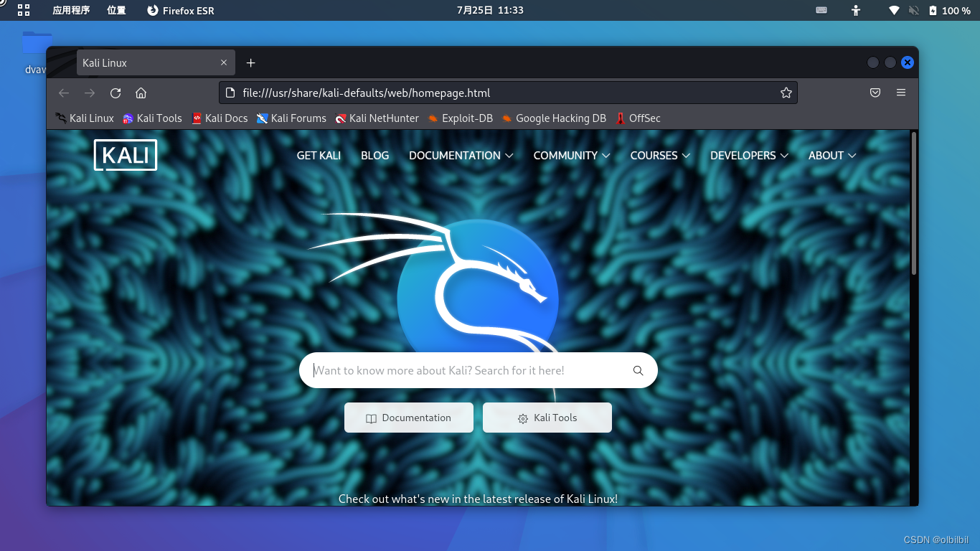Screen dimensions: 980x551
Task: Open GET KALI page
Action: click(319, 156)
